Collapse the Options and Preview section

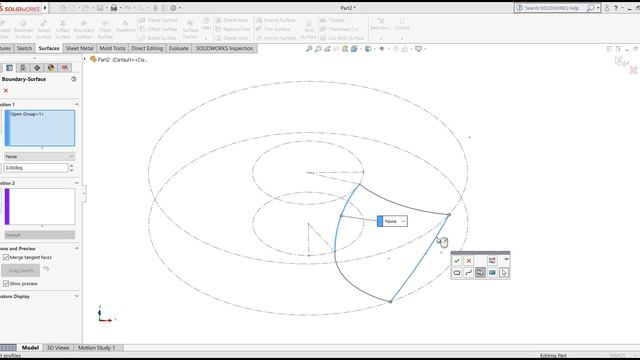pos(77,248)
